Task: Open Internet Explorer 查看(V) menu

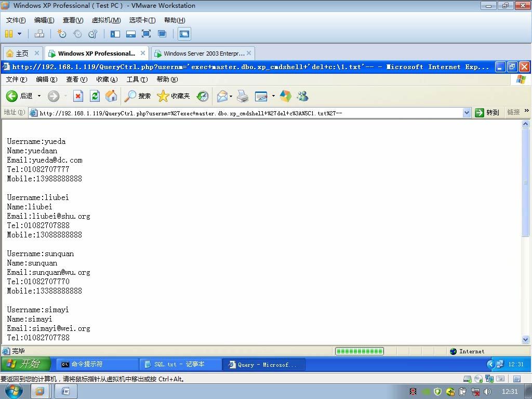Action: 77,79
